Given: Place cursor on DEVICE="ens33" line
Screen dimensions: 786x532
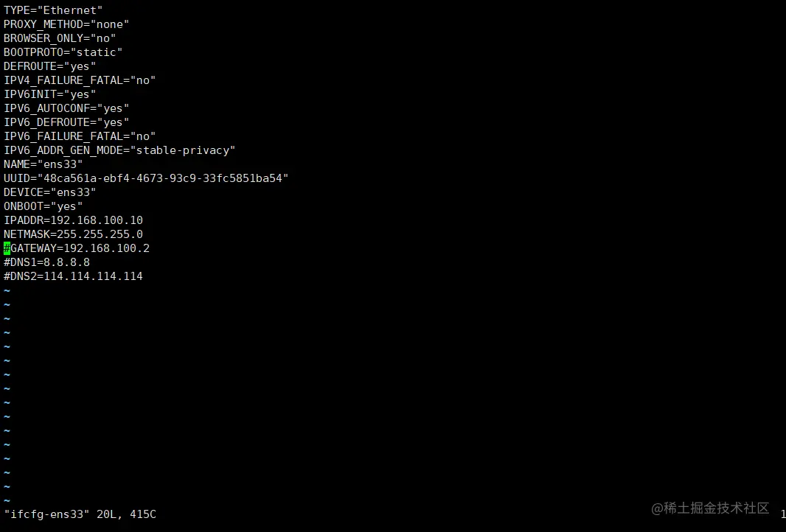Looking at the screenshot, I should pyautogui.click(x=49, y=192).
